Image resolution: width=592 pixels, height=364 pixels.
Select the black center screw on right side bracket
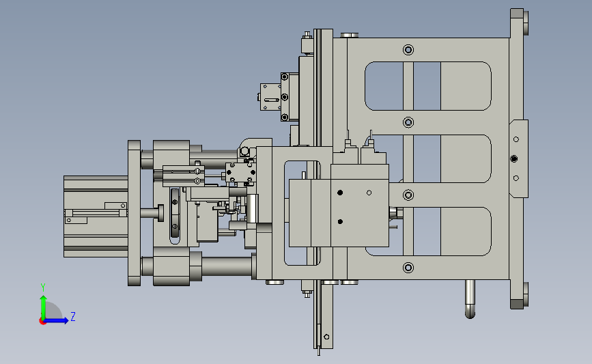click(x=514, y=158)
